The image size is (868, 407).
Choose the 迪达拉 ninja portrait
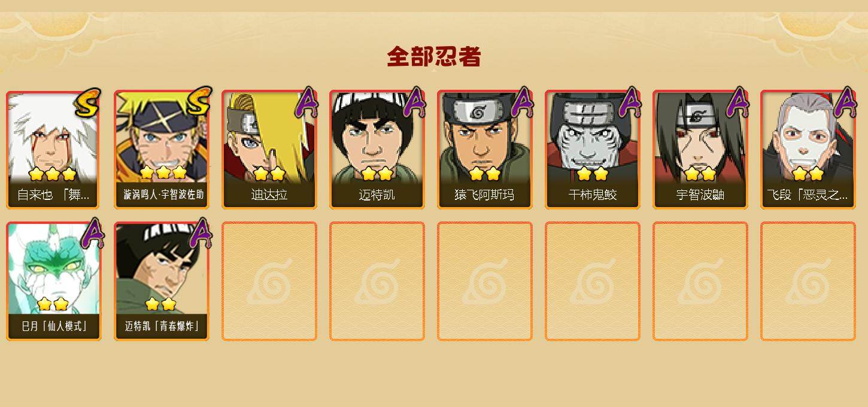pyautogui.click(x=269, y=150)
